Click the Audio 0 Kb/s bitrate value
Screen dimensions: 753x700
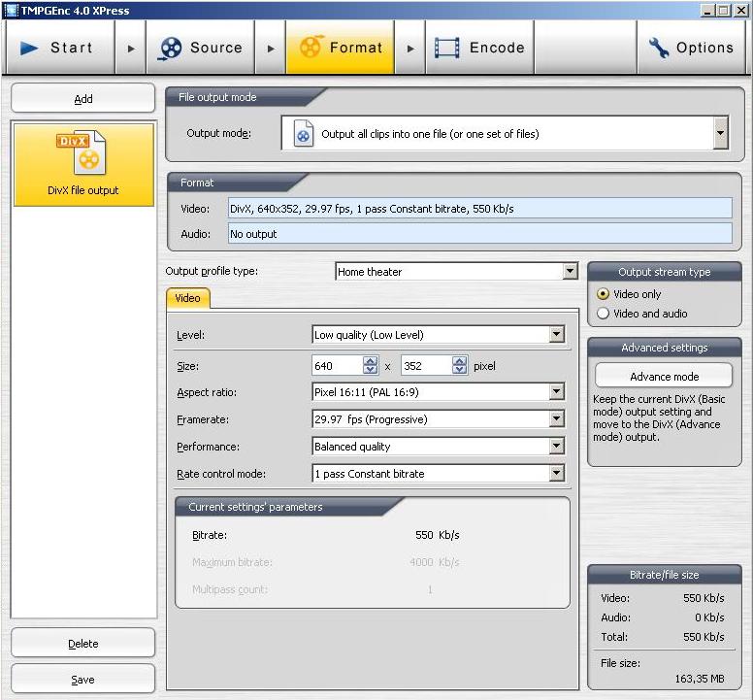click(709, 617)
